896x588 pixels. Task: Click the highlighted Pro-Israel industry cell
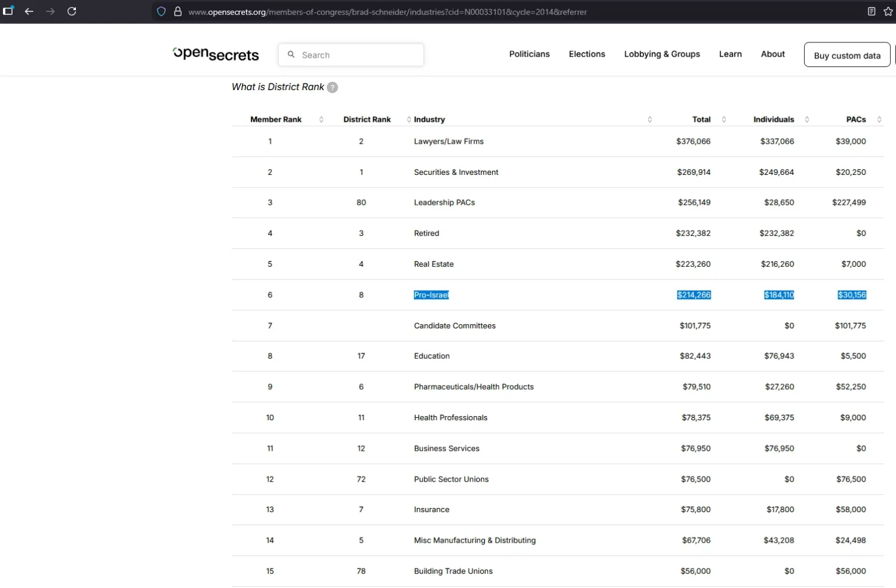pos(431,295)
